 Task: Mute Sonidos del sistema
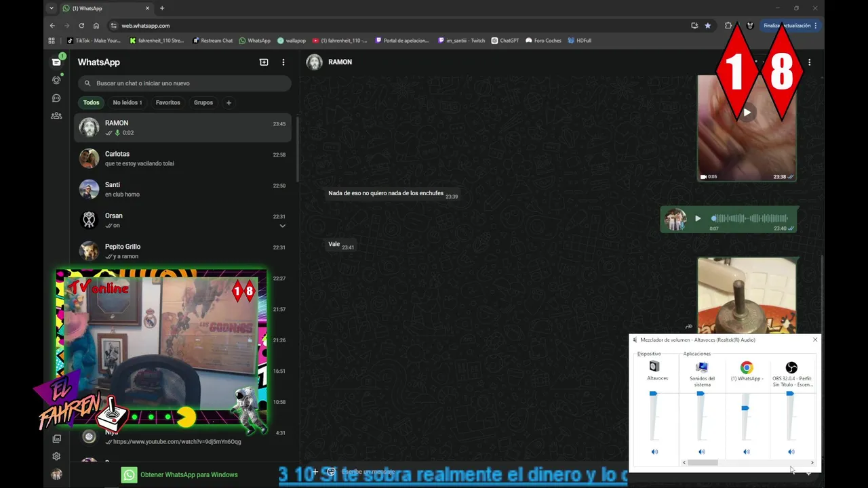pyautogui.click(x=702, y=451)
